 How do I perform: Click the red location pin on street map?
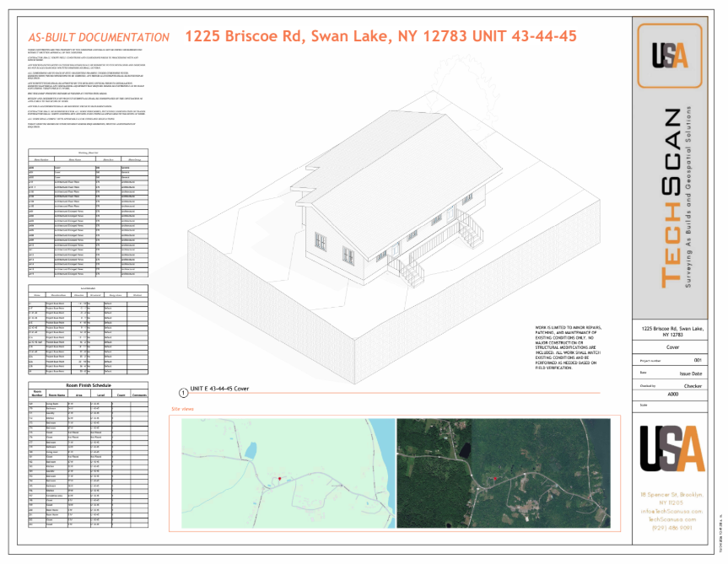tap(278, 479)
